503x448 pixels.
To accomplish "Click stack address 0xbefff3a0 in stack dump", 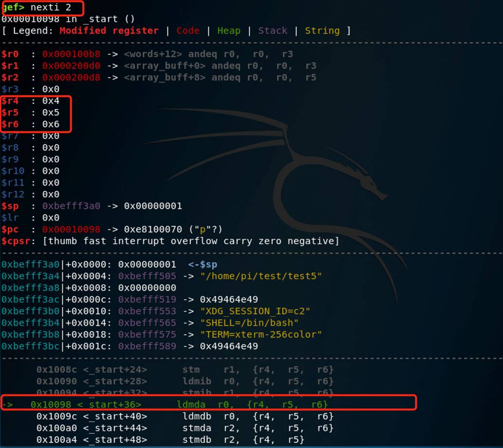I will pos(31,264).
